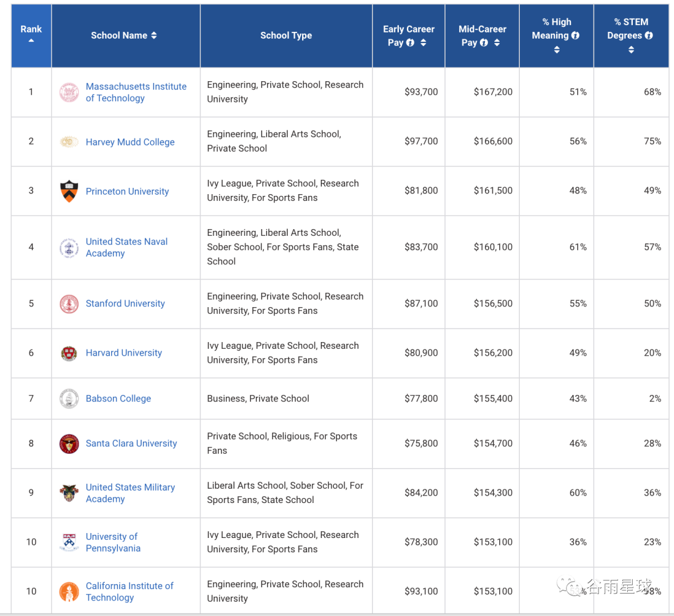The image size is (674, 616).
Task: Open the Massachusetts Institute of Technology link
Action: click(136, 92)
